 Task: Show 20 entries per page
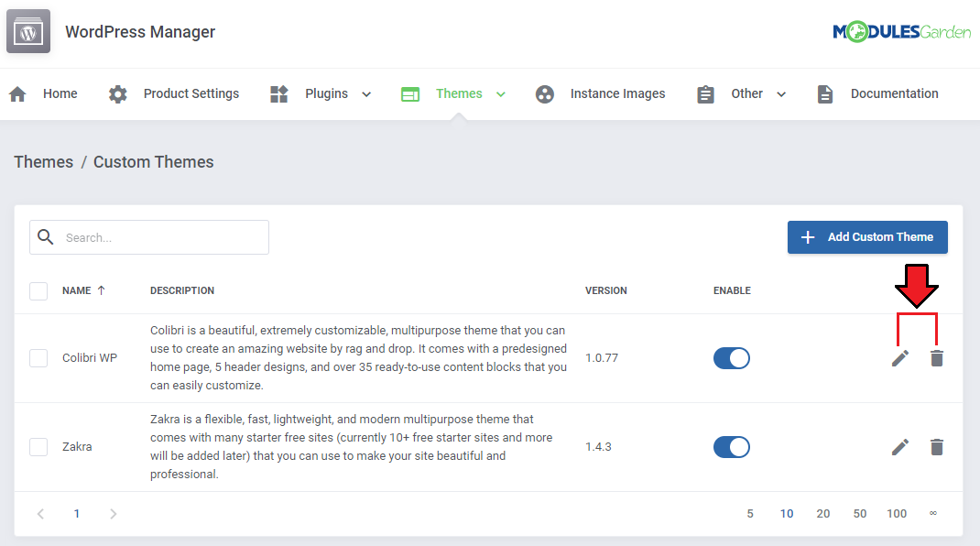coord(823,513)
